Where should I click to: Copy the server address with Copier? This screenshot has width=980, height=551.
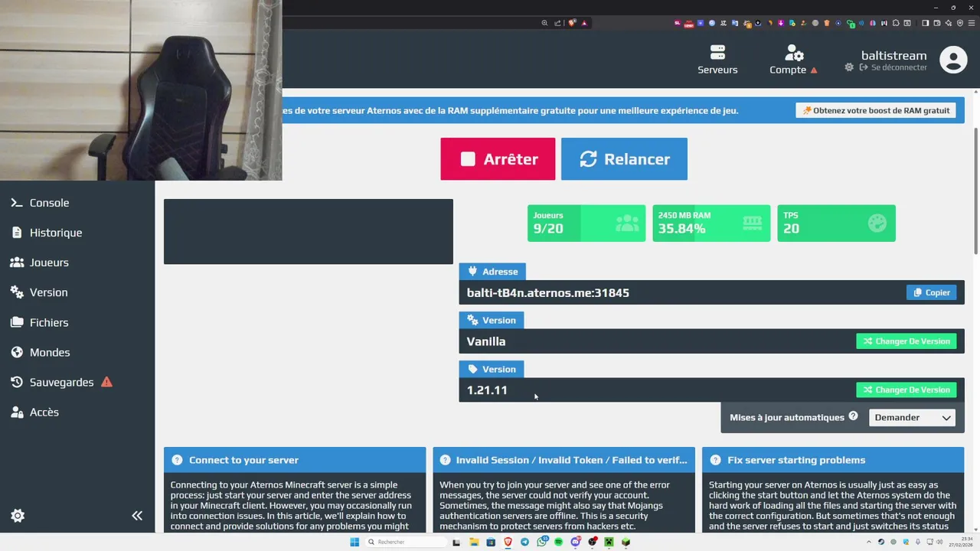931,292
